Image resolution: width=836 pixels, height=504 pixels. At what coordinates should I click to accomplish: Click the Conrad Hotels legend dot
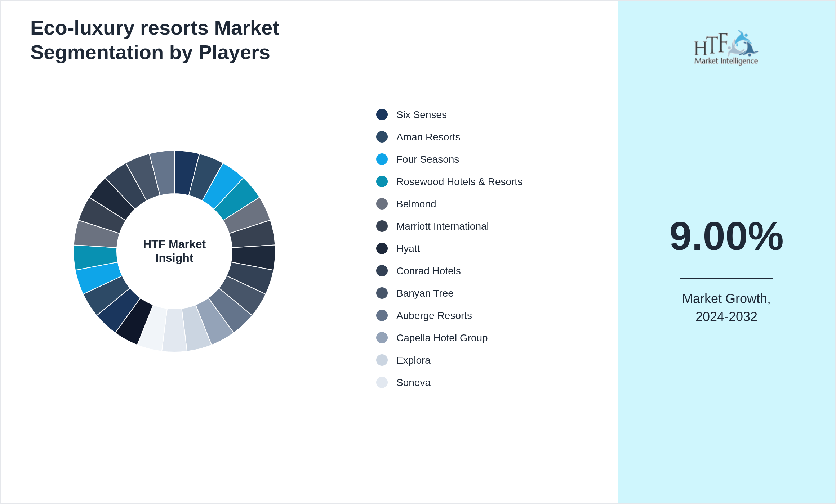coord(382,271)
